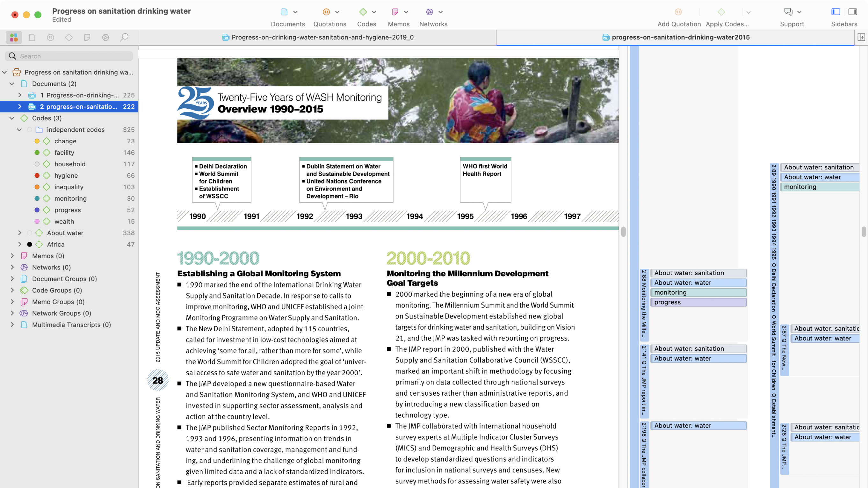The image size is (868, 488).
Task: Collapse the independent codes folder
Action: [19, 130]
